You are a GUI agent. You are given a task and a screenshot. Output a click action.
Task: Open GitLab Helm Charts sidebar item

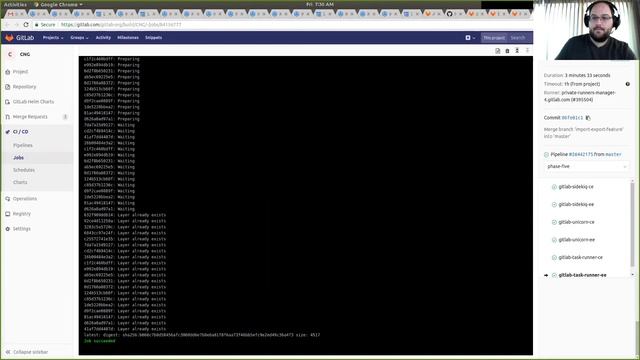click(x=33, y=102)
